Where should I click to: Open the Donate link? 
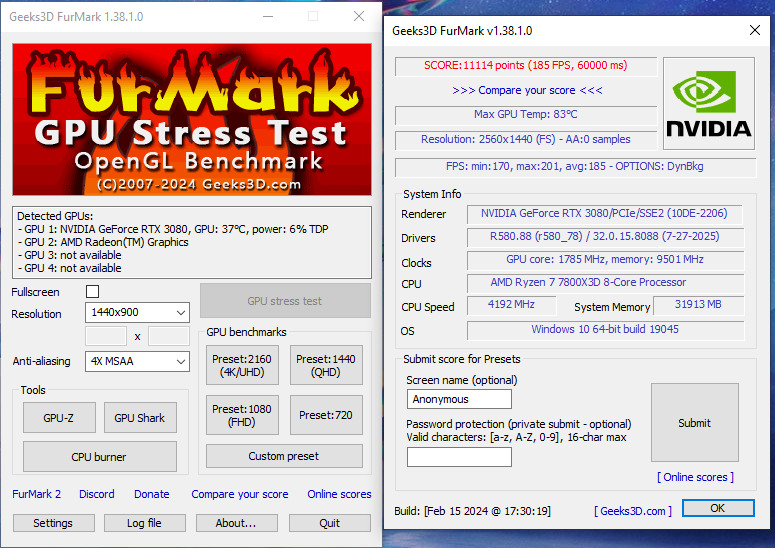[151, 494]
